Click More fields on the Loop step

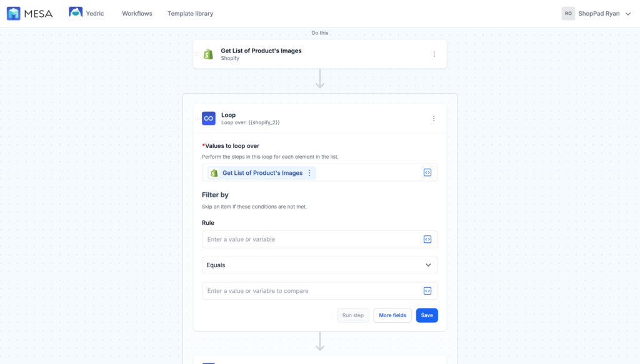pyautogui.click(x=392, y=315)
